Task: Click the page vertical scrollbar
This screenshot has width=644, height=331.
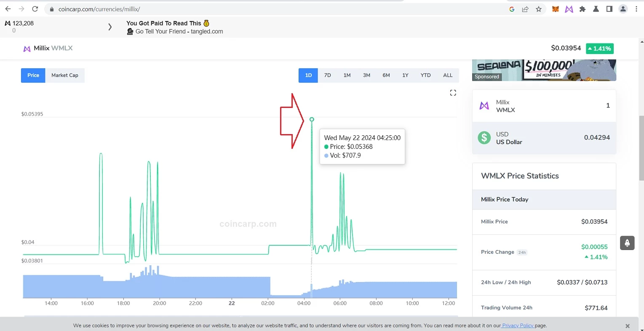Action: tap(641, 148)
